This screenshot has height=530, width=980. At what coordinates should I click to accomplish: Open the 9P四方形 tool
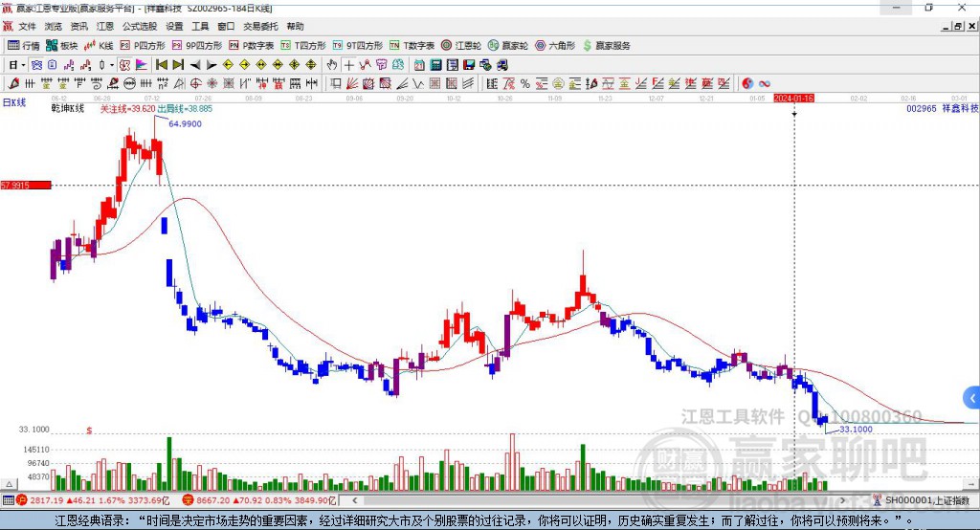point(197,46)
